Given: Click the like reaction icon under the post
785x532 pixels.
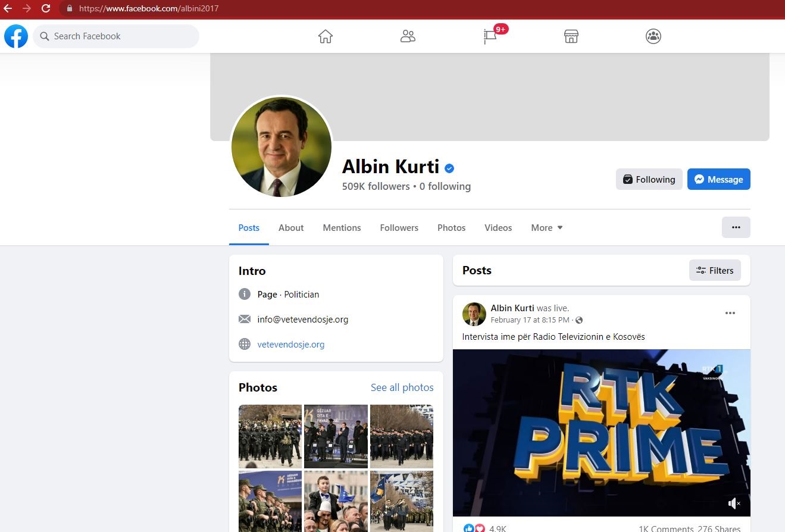Looking at the screenshot, I should click(x=469, y=528).
